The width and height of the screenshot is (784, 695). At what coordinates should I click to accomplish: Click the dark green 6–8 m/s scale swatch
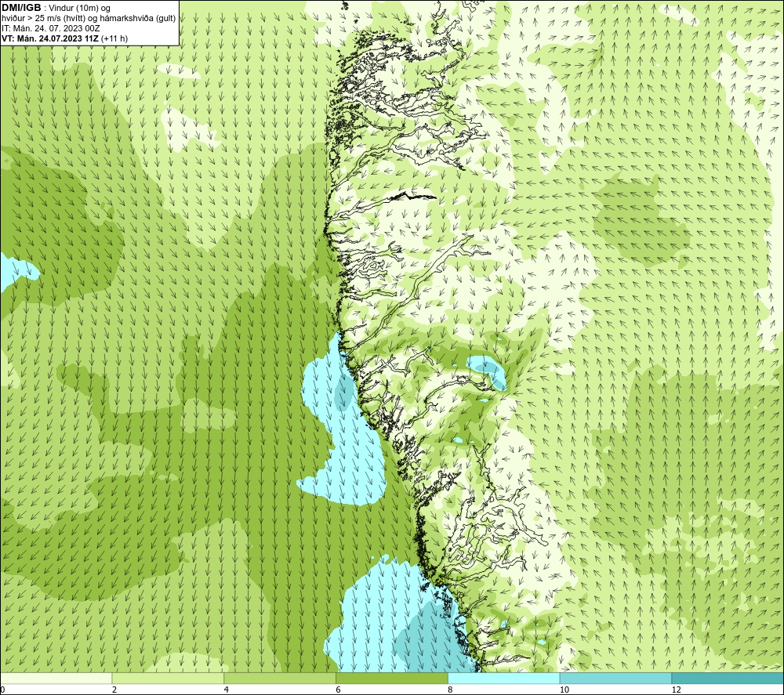392,678
